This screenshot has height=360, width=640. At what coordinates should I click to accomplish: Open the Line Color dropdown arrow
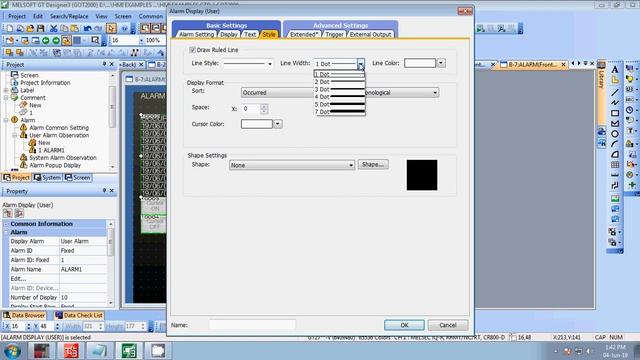(441, 63)
